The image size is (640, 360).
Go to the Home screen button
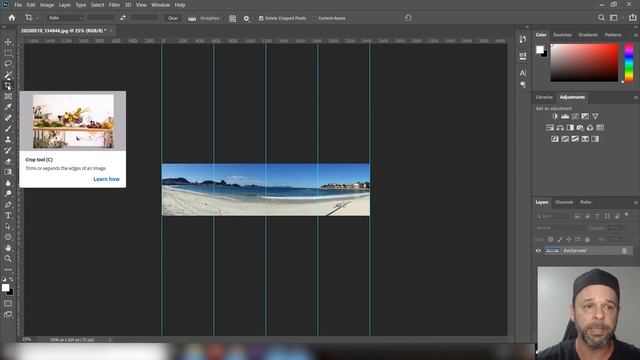coord(12,18)
